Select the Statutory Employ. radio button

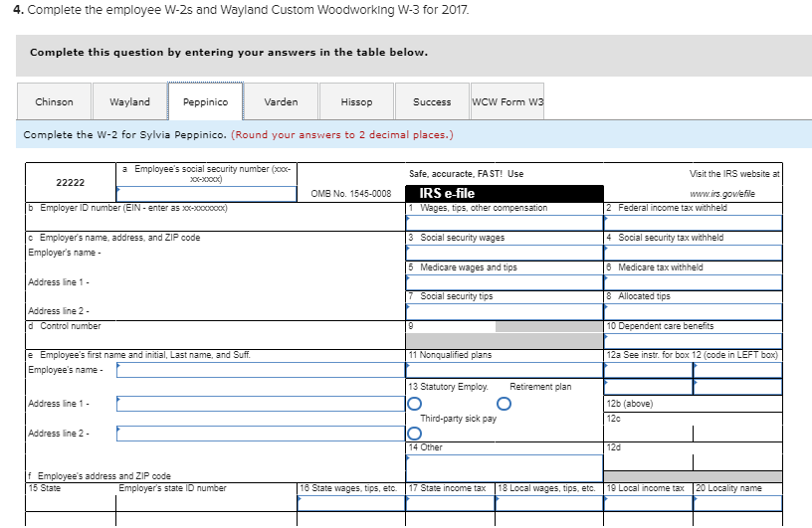(x=414, y=404)
